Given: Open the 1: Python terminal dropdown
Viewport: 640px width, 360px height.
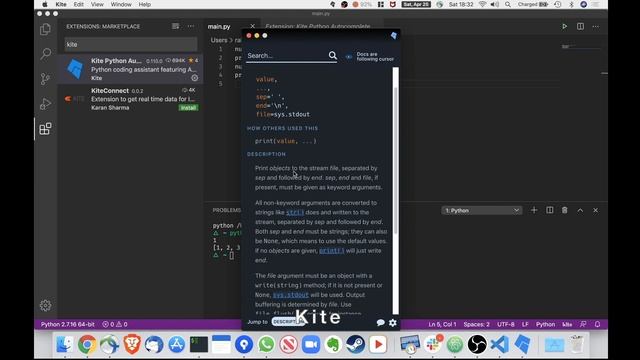Looking at the screenshot, I should [x=482, y=211].
